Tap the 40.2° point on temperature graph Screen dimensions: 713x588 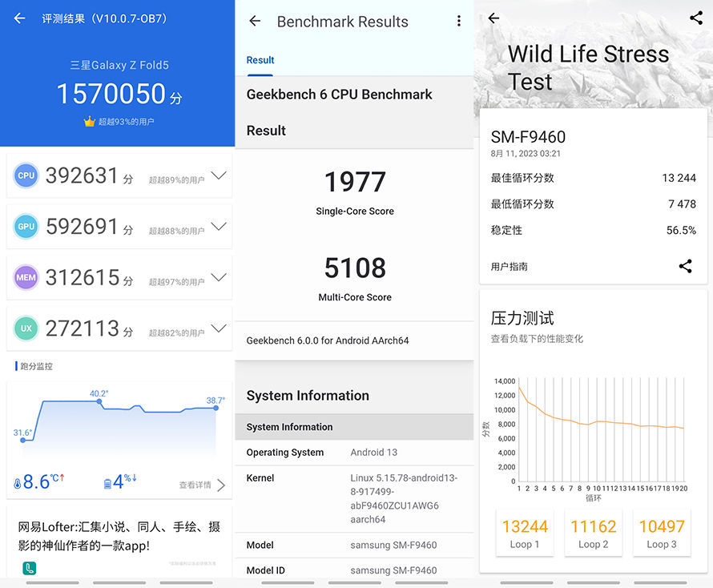99,401
